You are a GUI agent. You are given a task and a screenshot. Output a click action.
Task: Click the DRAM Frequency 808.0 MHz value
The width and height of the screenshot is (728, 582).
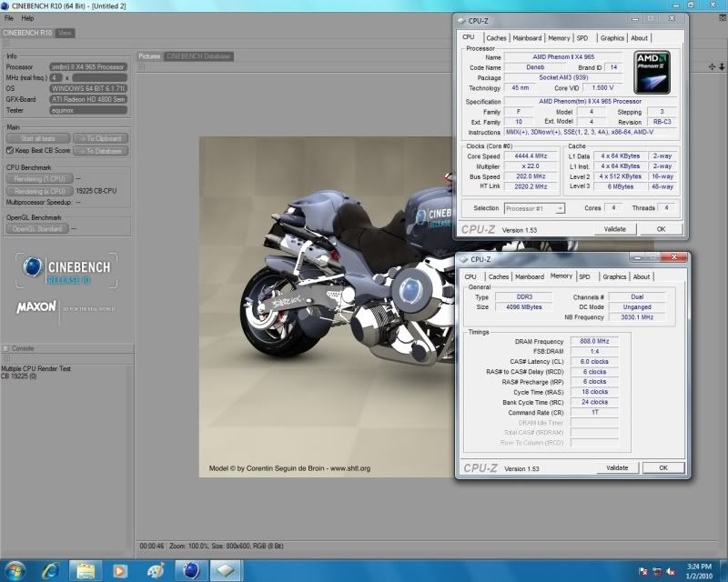tap(594, 341)
